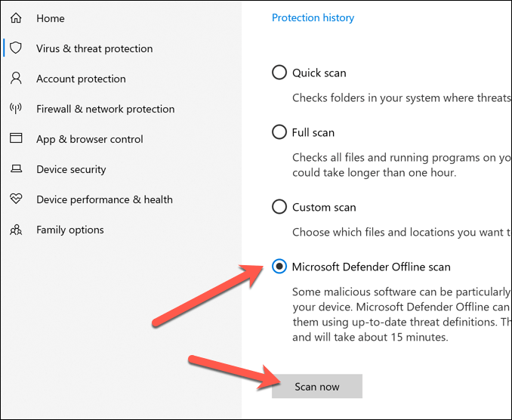This screenshot has height=420, width=512.
Task: Select Microsoft Defender Offline scan radio button
Action: point(279,267)
